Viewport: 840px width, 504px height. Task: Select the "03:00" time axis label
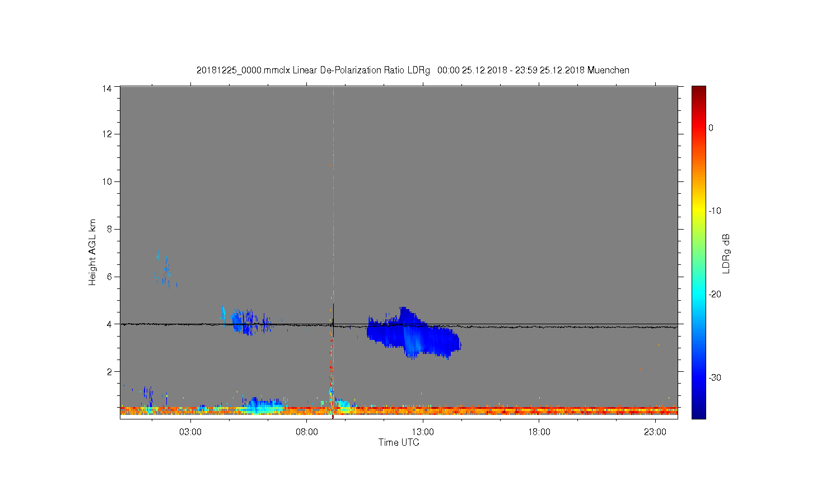190,432
